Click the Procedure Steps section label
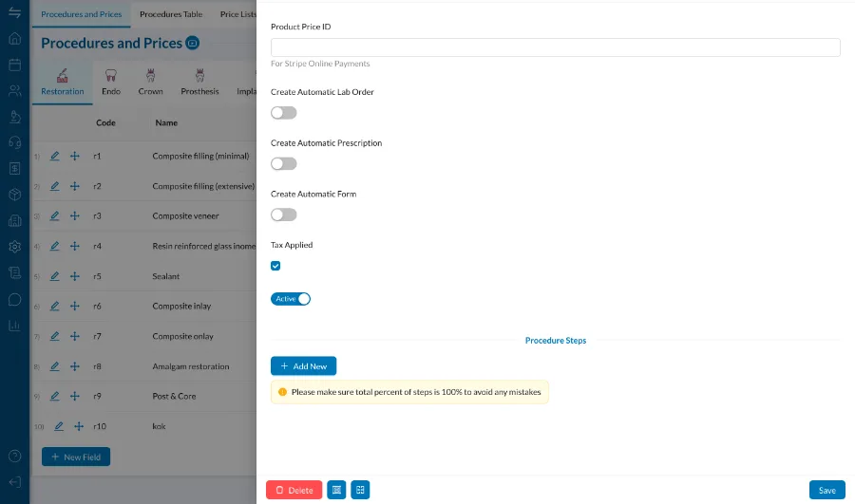 (556, 341)
